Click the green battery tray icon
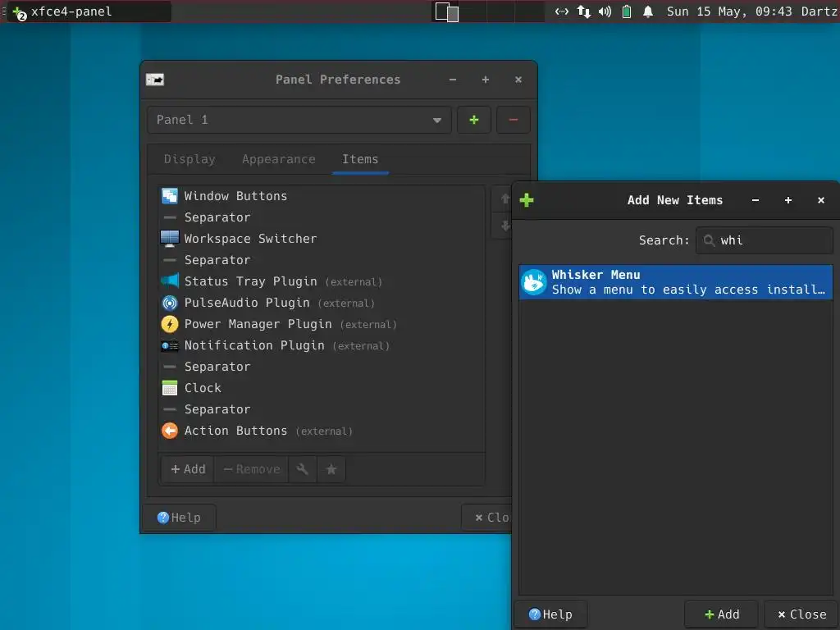 (x=626, y=11)
